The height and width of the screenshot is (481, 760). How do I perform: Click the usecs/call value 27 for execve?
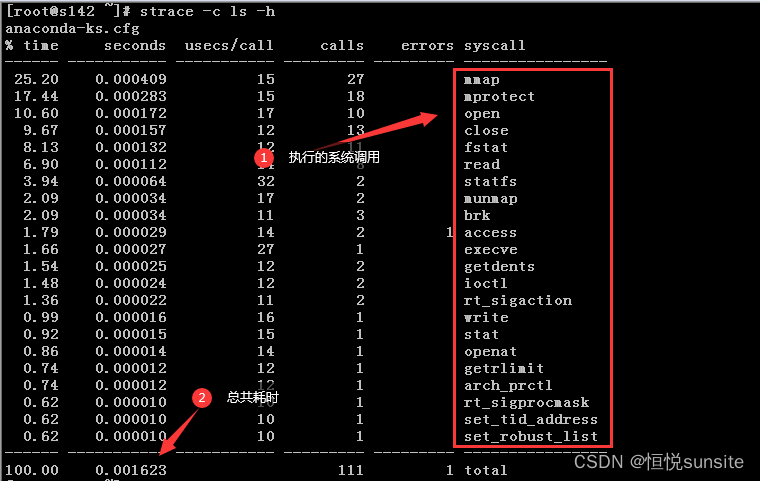[x=266, y=249]
